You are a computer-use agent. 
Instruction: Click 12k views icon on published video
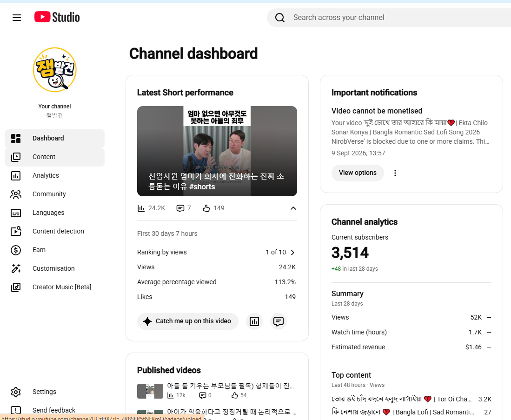coord(171,395)
